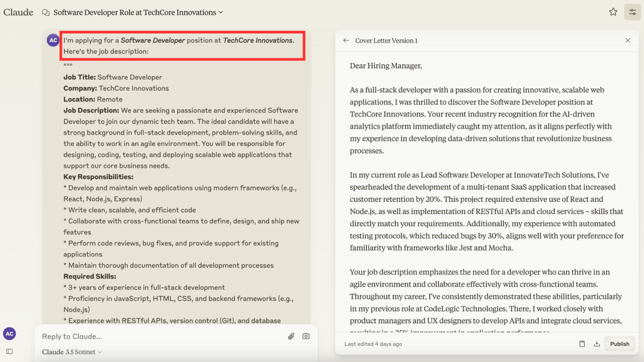Go back using the artifact panel arrow
The image size is (644, 362).
346,40
